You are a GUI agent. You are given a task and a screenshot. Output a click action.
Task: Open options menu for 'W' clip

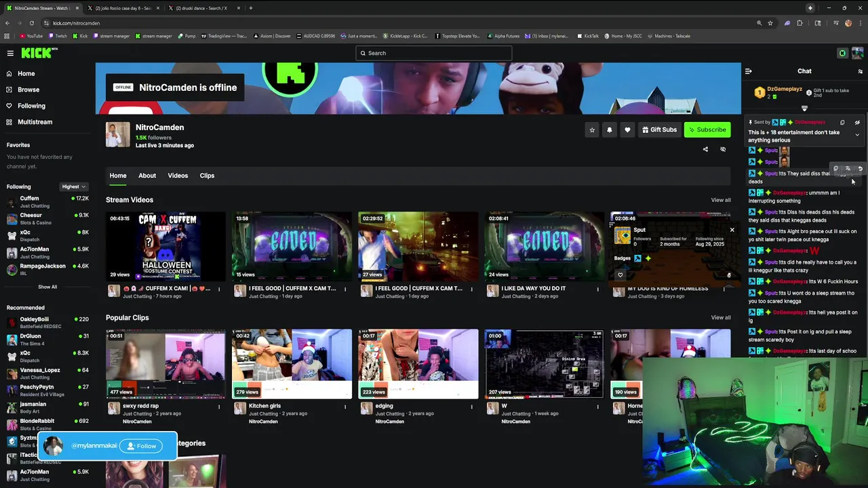[x=597, y=407]
